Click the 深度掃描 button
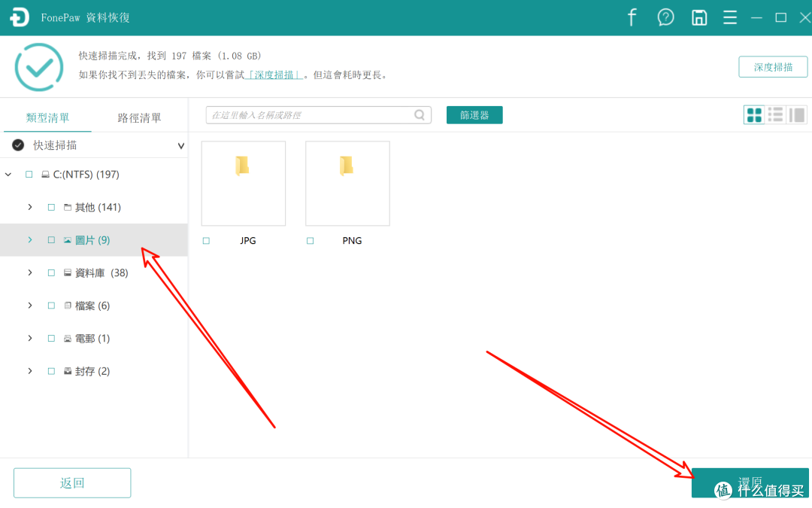 (x=773, y=67)
